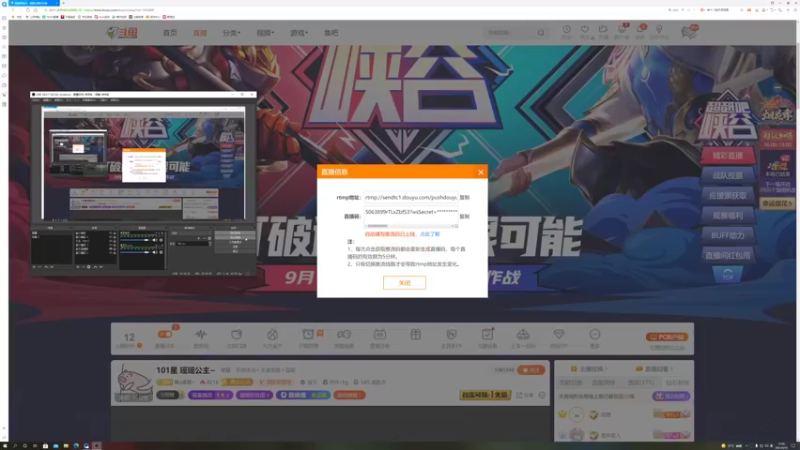Viewport: 800px width, 450px height.
Task: Copy the rtmp address with 复制
Action: click(464, 197)
